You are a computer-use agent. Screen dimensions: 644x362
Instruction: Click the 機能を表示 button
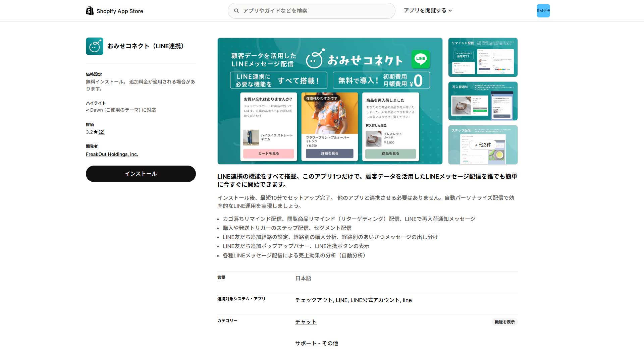coord(504,322)
